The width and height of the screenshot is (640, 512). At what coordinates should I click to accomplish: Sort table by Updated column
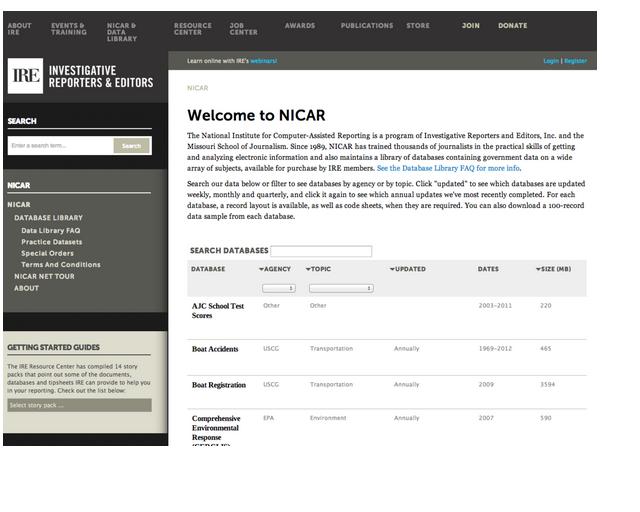[x=407, y=269]
